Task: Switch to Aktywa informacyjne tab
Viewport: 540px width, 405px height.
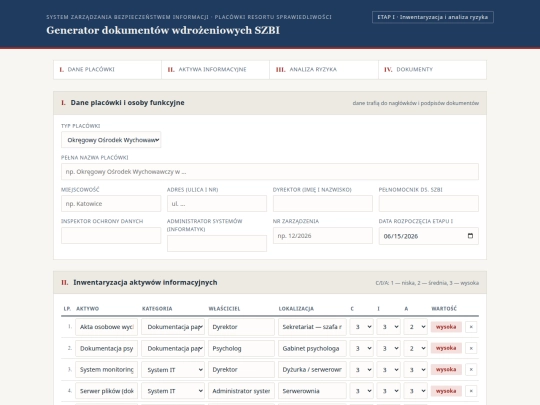Action: (216, 70)
